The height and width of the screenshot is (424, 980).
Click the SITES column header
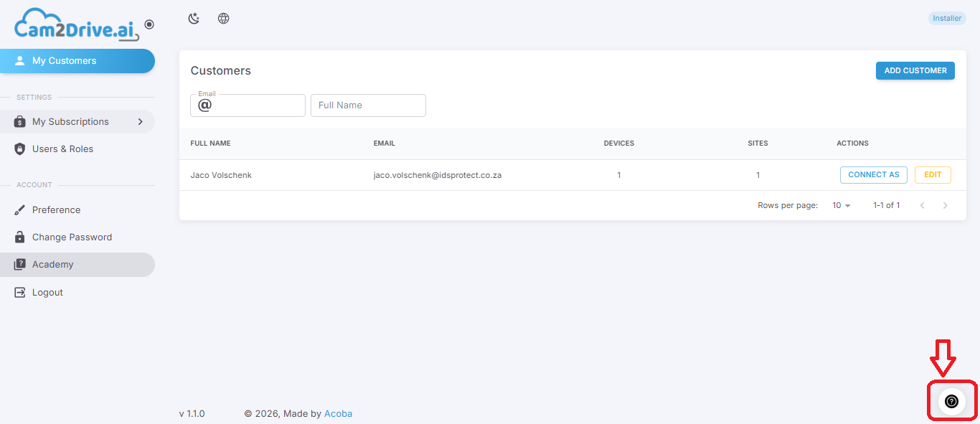point(758,143)
